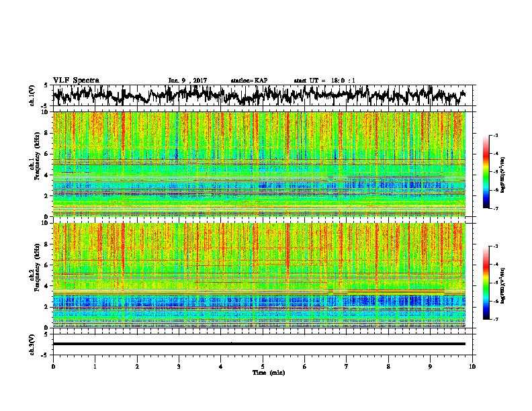Click the "ch.1(V)" axis label

32,95
